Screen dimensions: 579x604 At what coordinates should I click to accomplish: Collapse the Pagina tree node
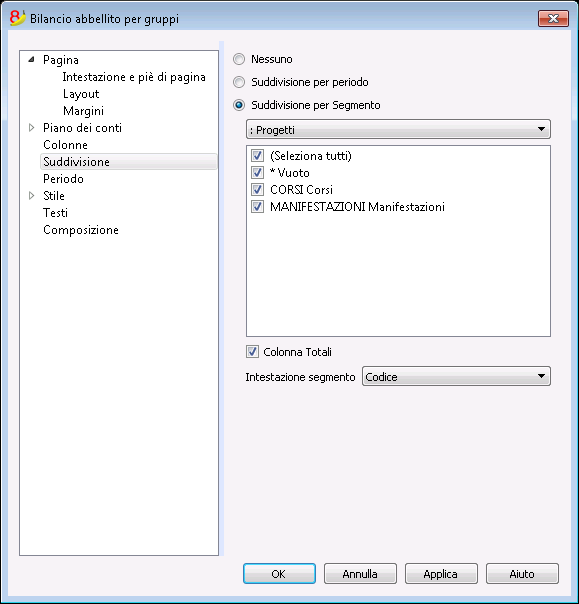pos(32,60)
